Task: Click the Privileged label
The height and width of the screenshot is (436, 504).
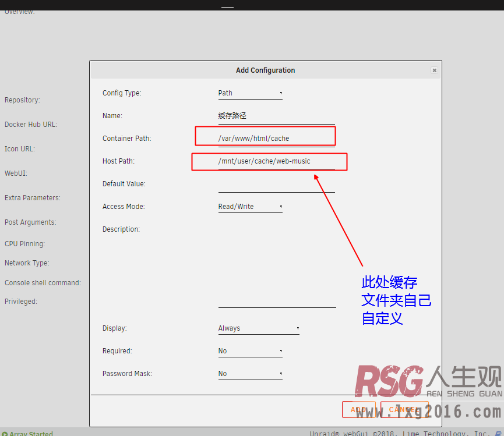Action: coord(21,302)
